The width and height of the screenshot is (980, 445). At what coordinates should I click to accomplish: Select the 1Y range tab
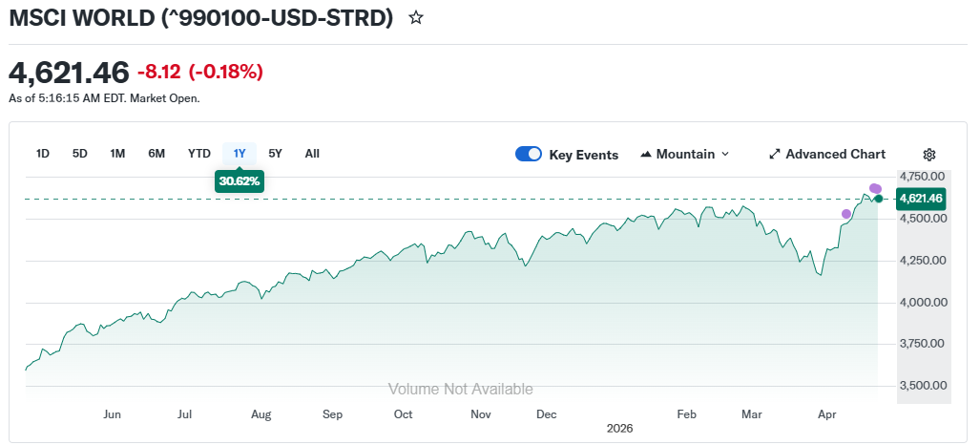click(240, 154)
